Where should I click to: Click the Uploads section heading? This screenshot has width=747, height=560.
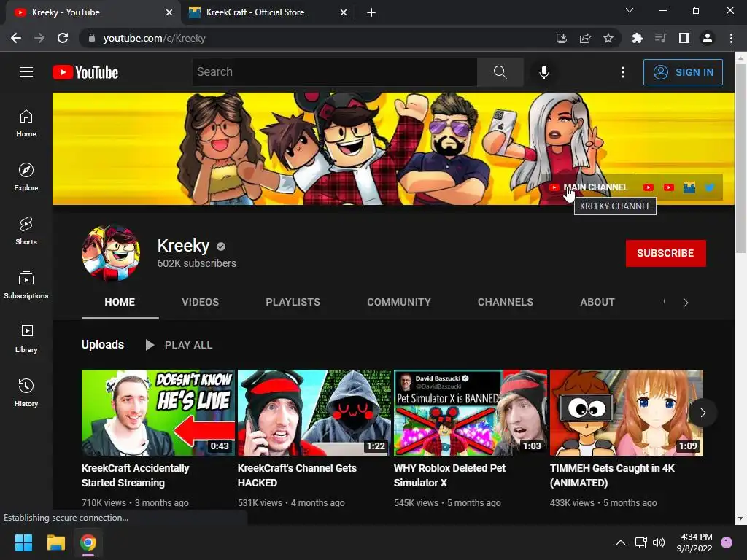[102, 344]
